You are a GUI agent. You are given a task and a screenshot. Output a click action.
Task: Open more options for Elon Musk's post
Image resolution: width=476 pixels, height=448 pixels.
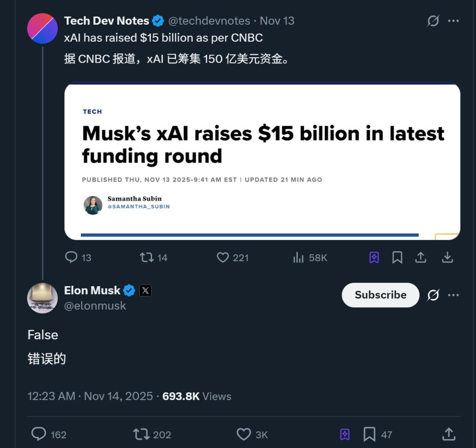coord(454,295)
